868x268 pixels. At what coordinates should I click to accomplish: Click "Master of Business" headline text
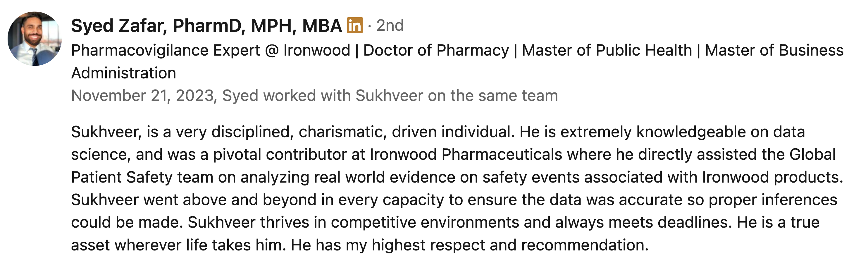(774, 51)
